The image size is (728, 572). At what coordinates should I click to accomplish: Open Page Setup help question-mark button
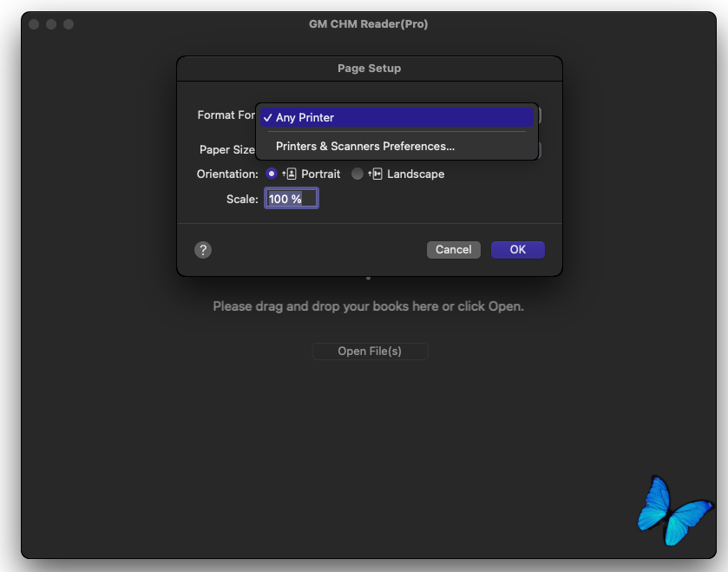(203, 250)
